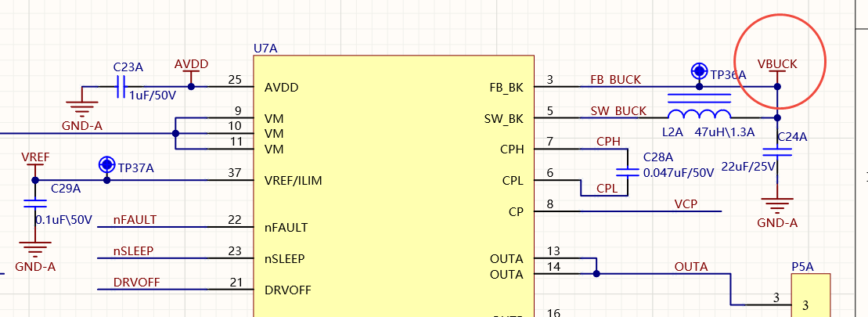Click the junction dot joining the VM pins
The image size is (868, 317).
(x=175, y=133)
